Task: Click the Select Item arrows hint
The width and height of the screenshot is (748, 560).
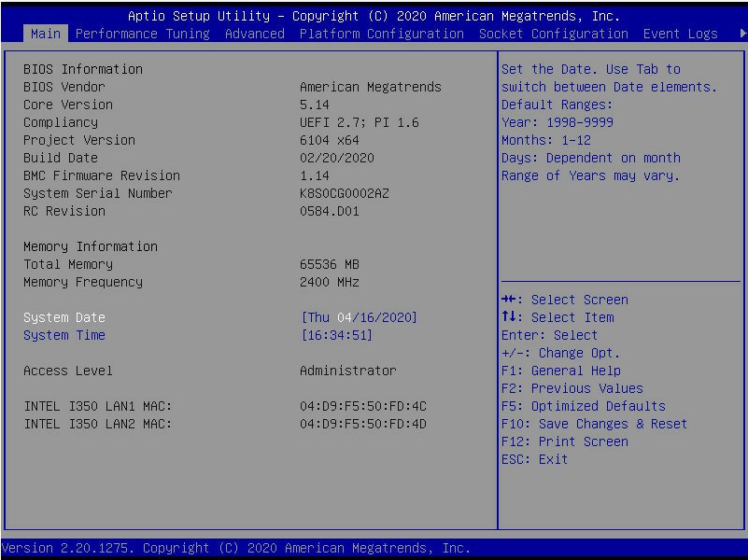Action: (557, 317)
